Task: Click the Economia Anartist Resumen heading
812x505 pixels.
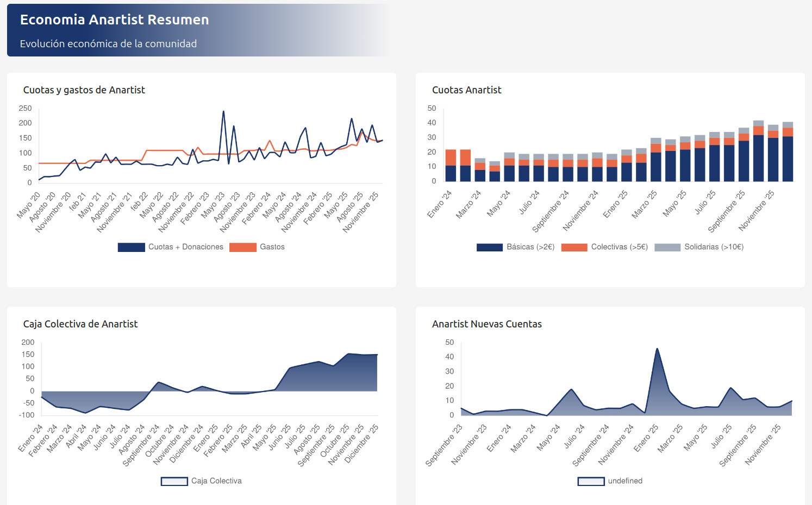Action: [114, 20]
